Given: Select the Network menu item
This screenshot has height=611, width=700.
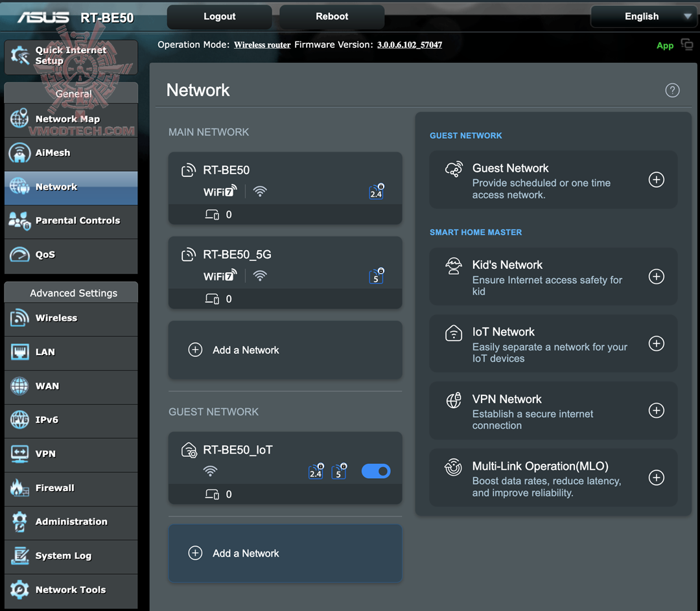Looking at the screenshot, I should [x=71, y=187].
